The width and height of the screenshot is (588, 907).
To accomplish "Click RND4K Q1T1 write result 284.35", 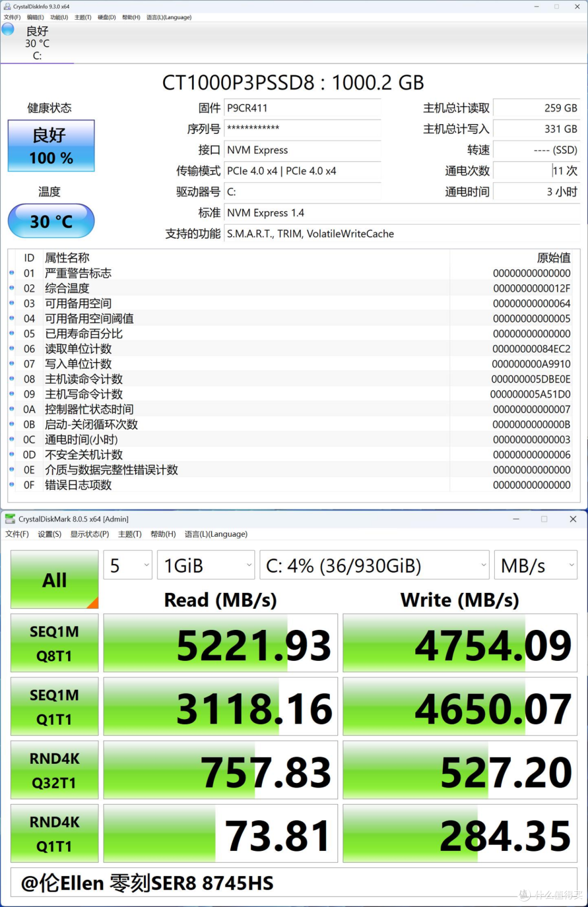I will pyautogui.click(x=460, y=834).
